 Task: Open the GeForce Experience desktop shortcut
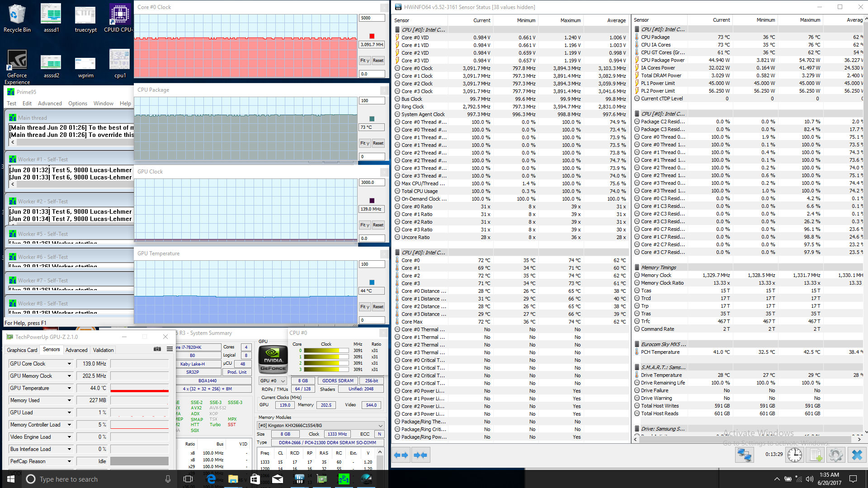[17, 67]
